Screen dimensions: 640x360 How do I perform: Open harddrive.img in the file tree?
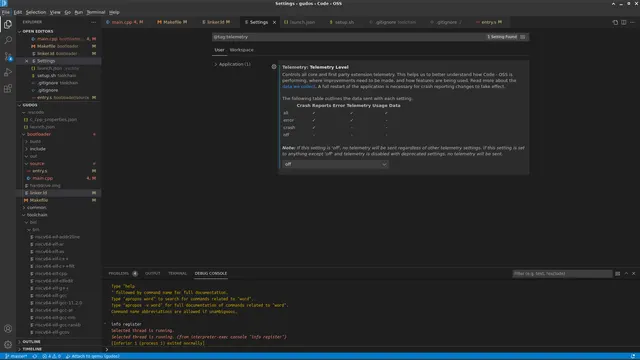point(45,186)
